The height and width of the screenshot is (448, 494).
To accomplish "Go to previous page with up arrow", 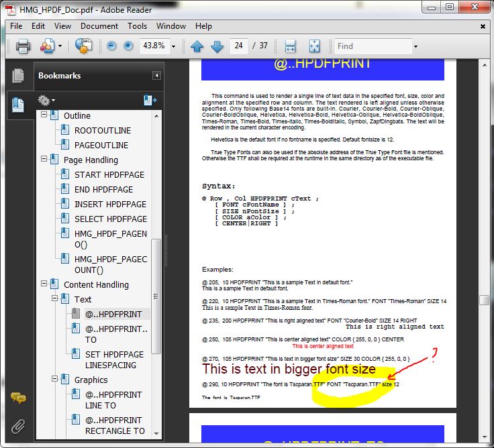I will pos(197,46).
